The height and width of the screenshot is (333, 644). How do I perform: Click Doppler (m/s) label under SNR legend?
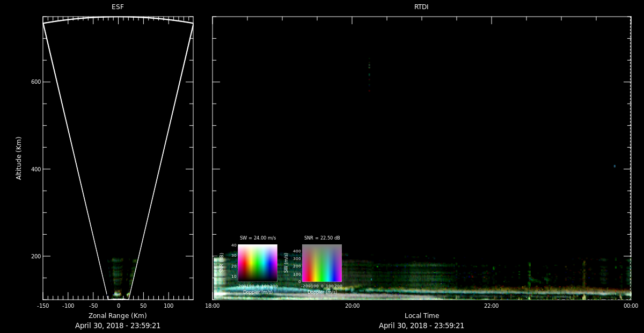[x=258, y=292]
